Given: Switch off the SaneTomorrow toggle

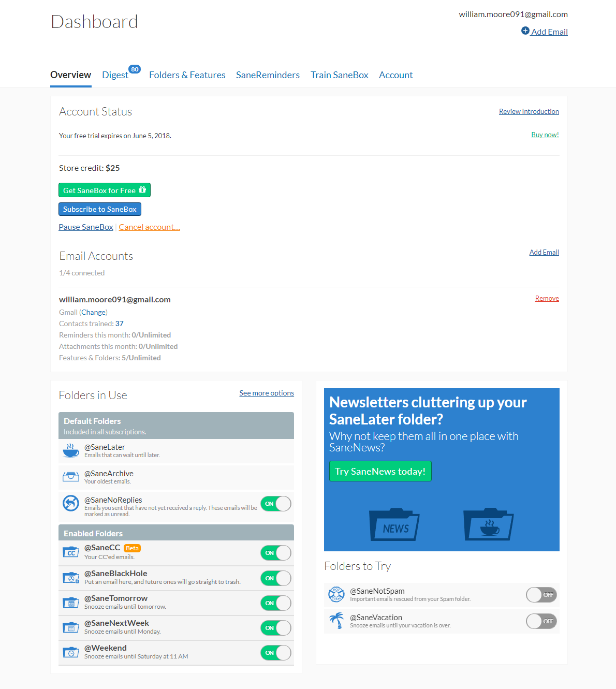Looking at the screenshot, I should (x=276, y=603).
